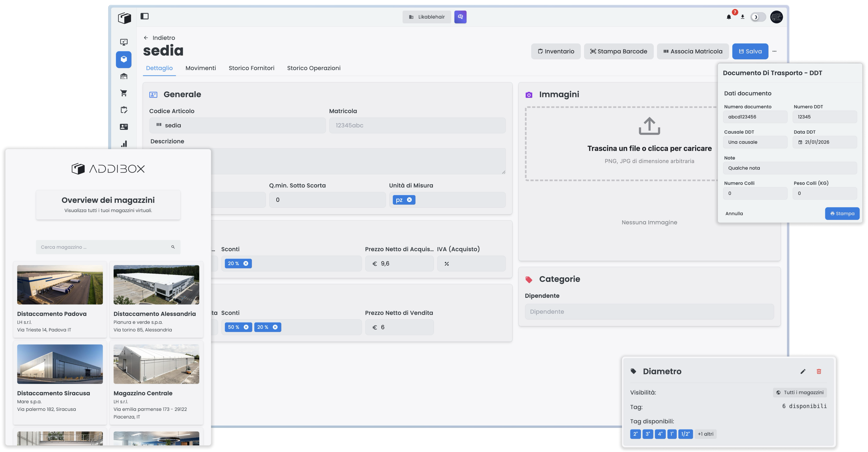Open the contacts card icon in sidebar
Screen dimensions: 868x452
click(x=124, y=127)
